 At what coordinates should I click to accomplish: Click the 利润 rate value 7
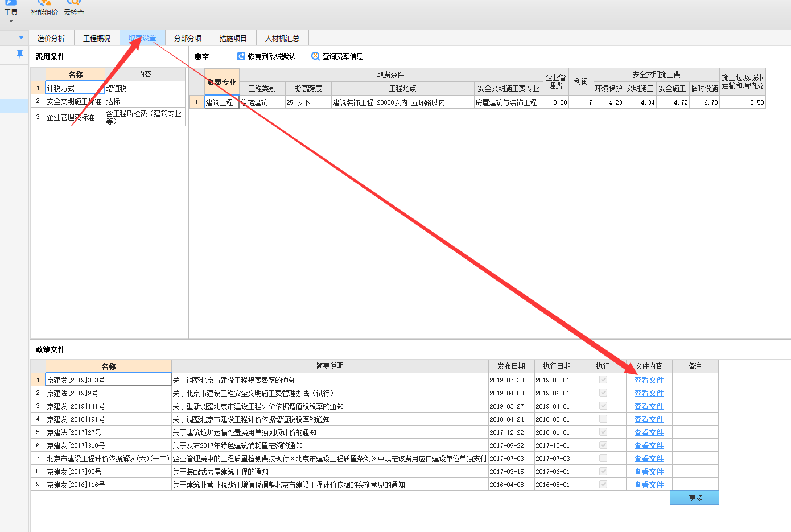click(x=581, y=102)
